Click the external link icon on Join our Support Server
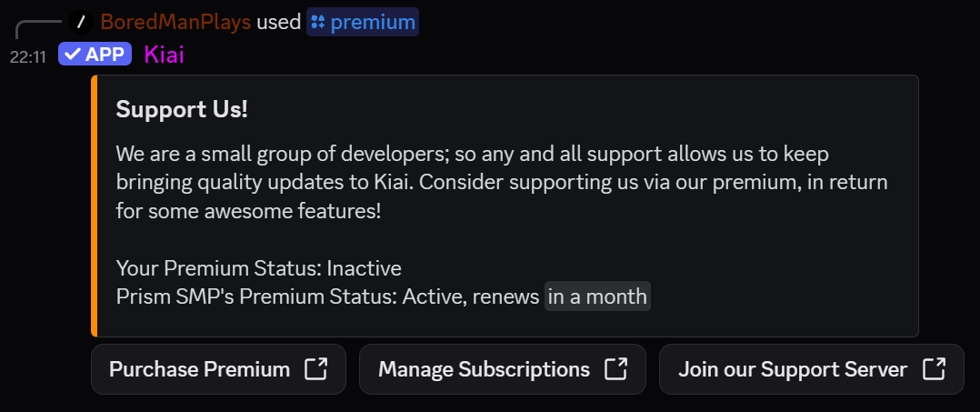Image resolution: width=980 pixels, height=412 pixels. click(934, 369)
